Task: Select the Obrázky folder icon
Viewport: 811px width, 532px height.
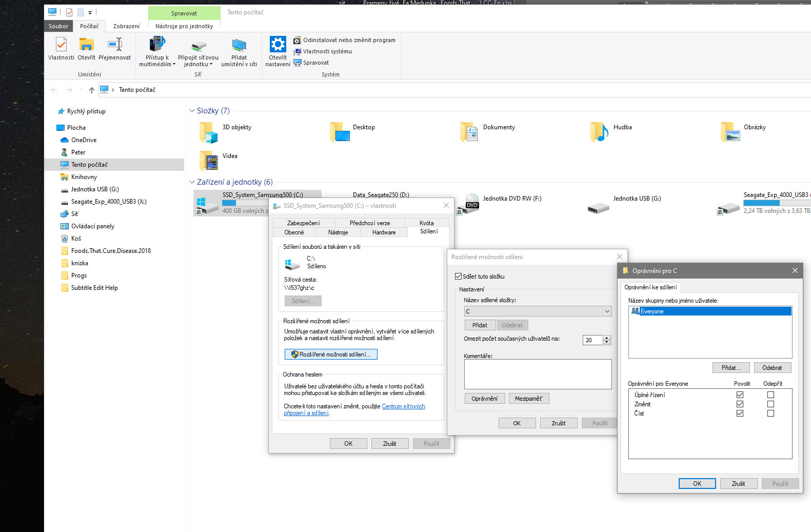Action: point(730,132)
